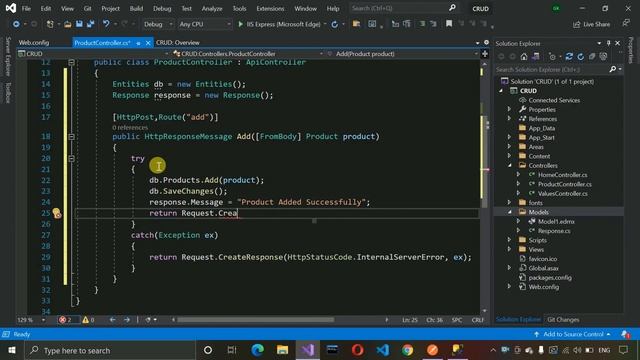Open the Server Explorer side tab
The image size is (640, 360).
coord(7,57)
